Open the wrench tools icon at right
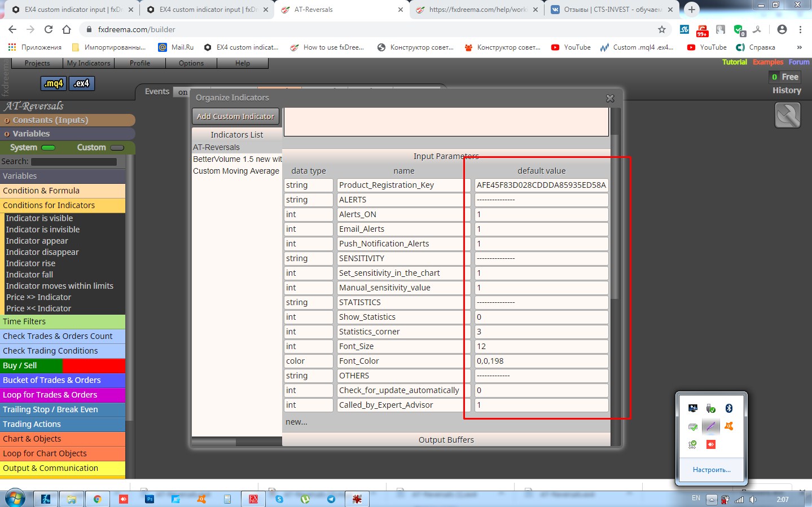This screenshot has height=507, width=812. coord(788,116)
